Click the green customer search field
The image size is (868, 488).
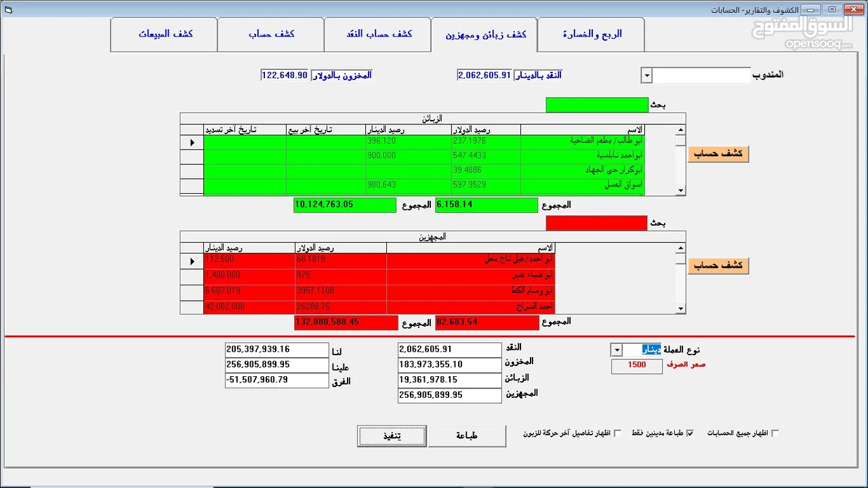597,105
